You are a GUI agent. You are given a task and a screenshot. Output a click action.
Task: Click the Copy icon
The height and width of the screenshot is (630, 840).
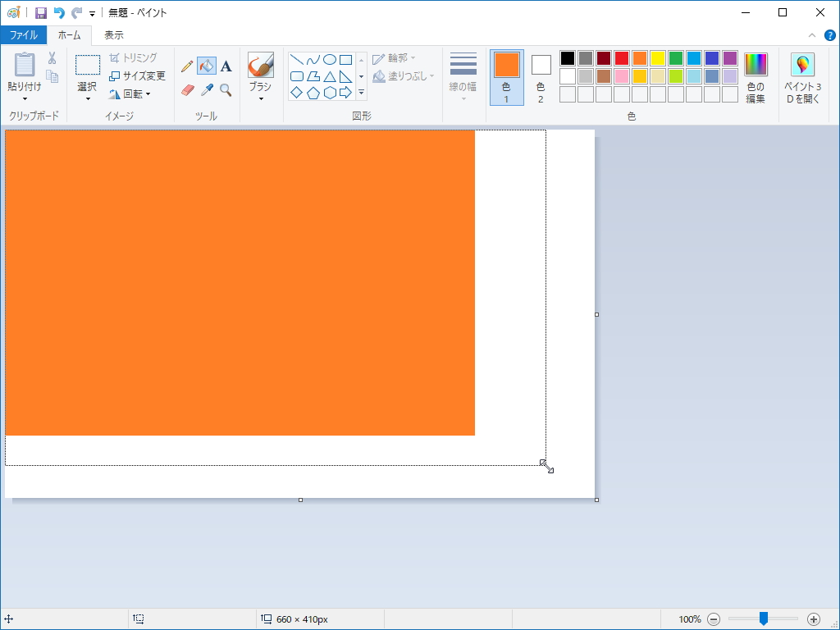click(52, 76)
